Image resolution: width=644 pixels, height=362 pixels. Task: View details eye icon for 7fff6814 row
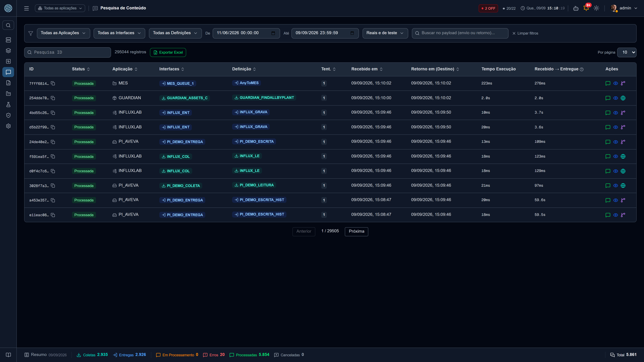pyautogui.click(x=615, y=83)
